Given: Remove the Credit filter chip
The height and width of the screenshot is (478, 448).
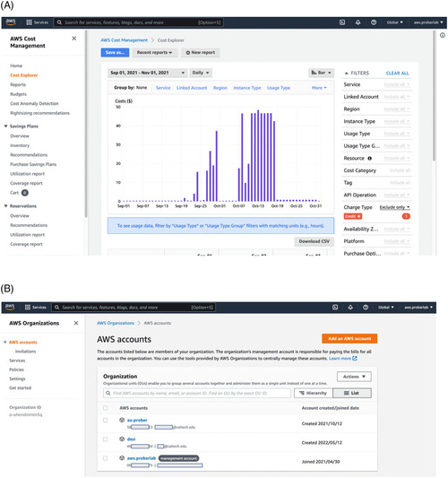Looking at the screenshot, I should (358, 216).
